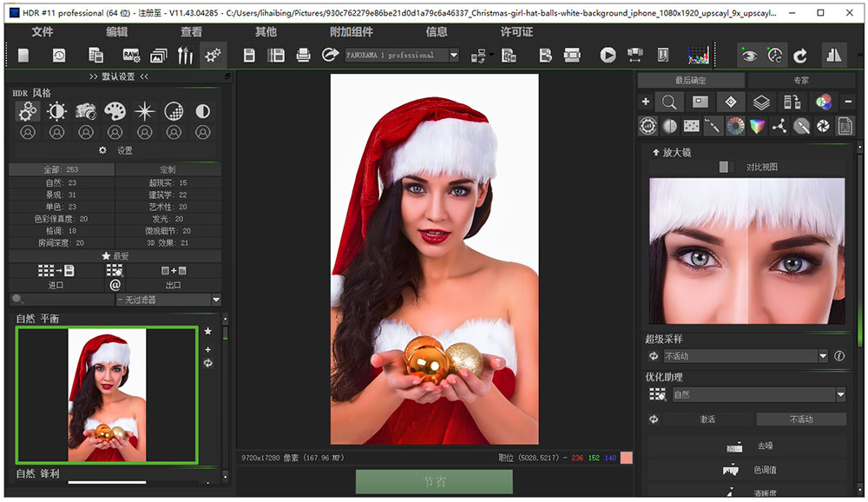868x502 pixels.
Task: Set the optimization assistant to 激活
Action: pos(707,419)
